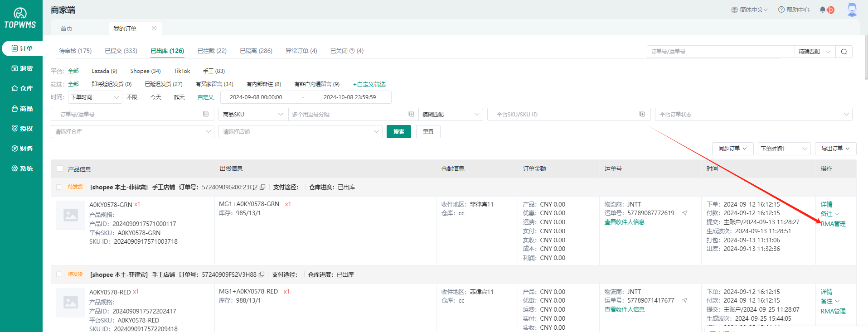Viewport: 868px width, 332px height.
Task: Click the product thumbnail for A0KY0578-GRN
Action: 70,215
